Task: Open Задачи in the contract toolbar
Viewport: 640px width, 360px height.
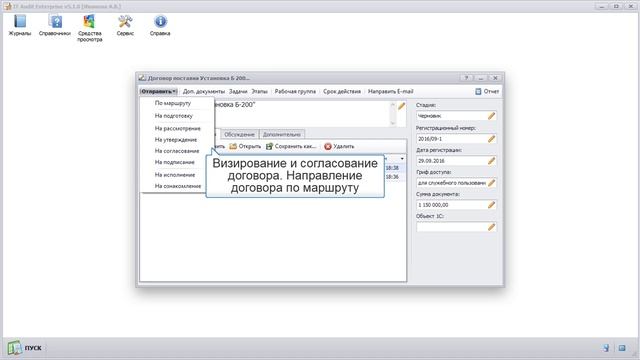Action: click(238, 91)
